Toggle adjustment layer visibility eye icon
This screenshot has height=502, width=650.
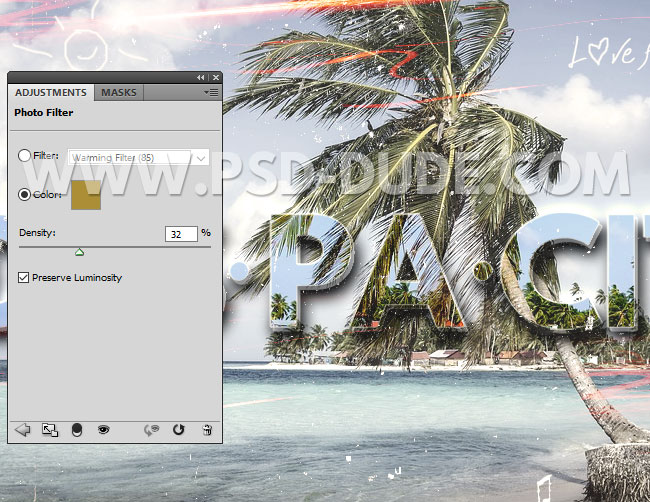point(103,429)
